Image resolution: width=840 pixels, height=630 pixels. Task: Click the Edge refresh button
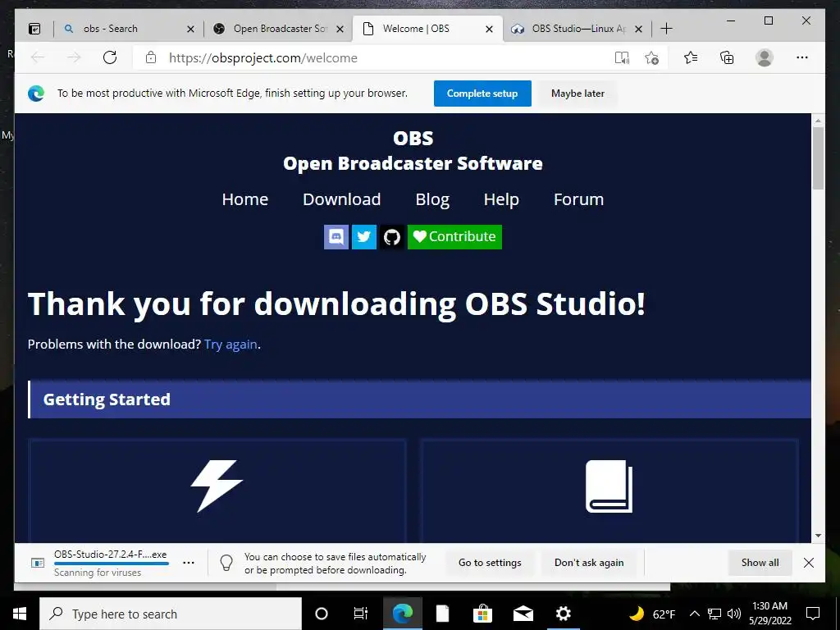click(x=110, y=57)
